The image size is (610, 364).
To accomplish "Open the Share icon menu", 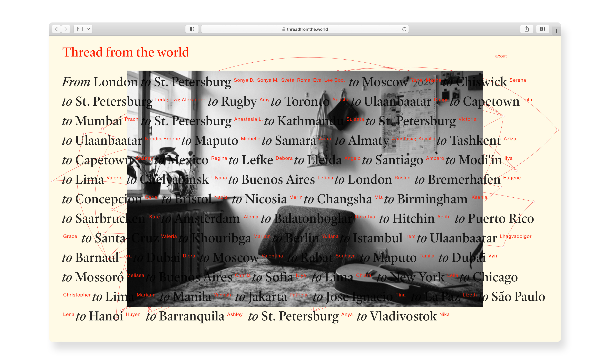I will 527,29.
